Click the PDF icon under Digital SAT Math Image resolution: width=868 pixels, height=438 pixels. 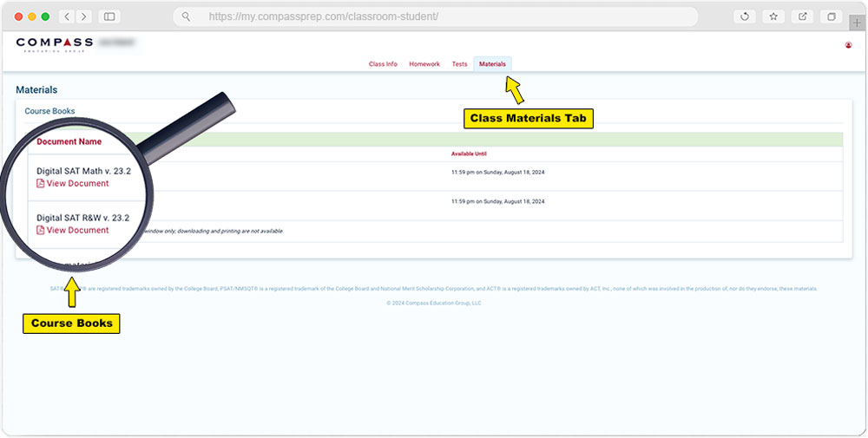[41, 184]
